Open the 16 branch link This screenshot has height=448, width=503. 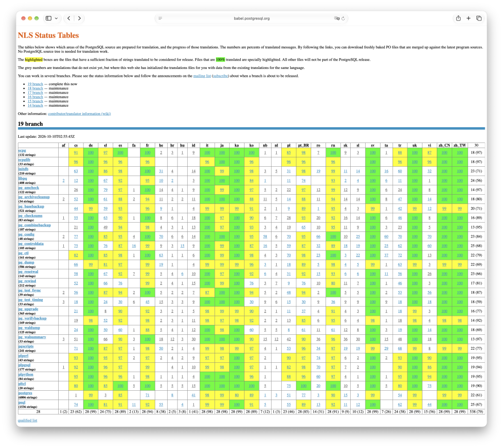(35, 97)
